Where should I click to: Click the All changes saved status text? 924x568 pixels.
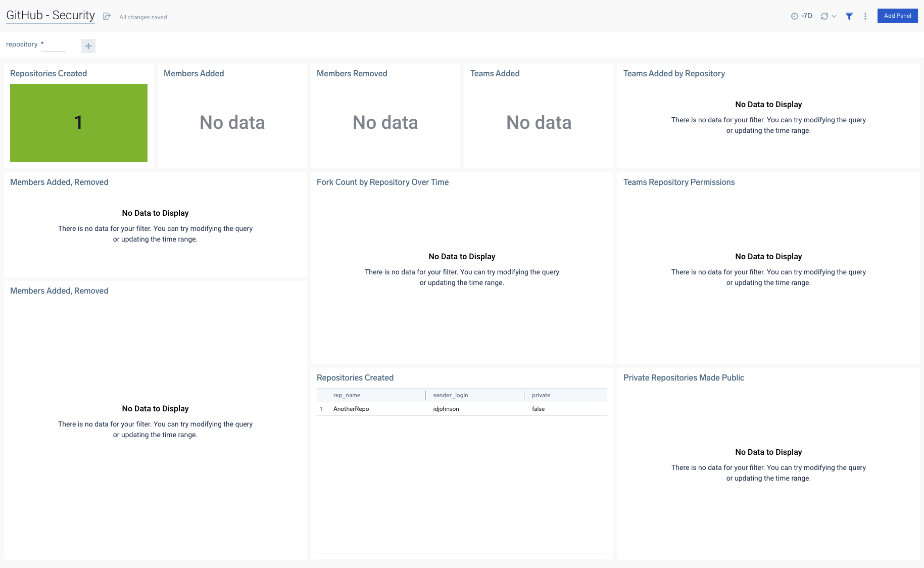coord(143,17)
